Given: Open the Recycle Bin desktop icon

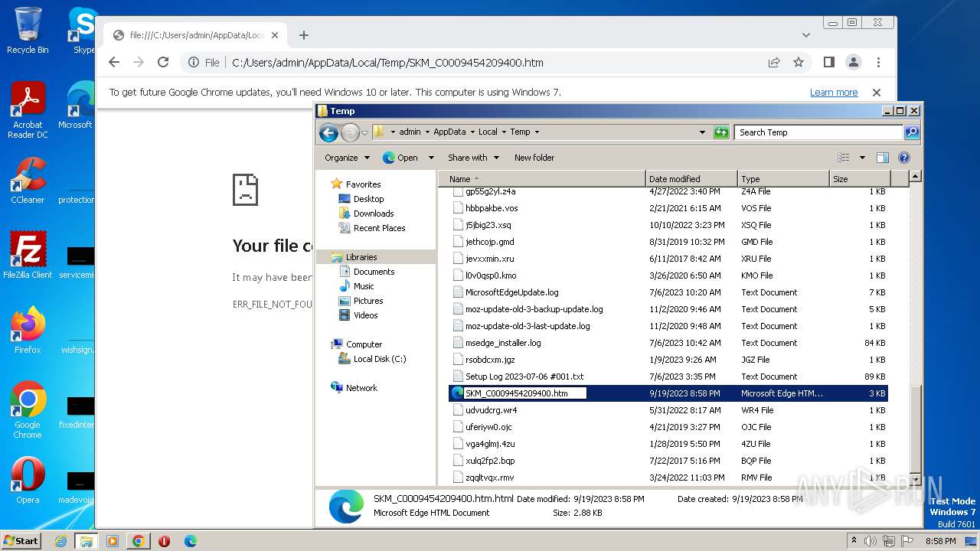Looking at the screenshot, I should click(28, 31).
